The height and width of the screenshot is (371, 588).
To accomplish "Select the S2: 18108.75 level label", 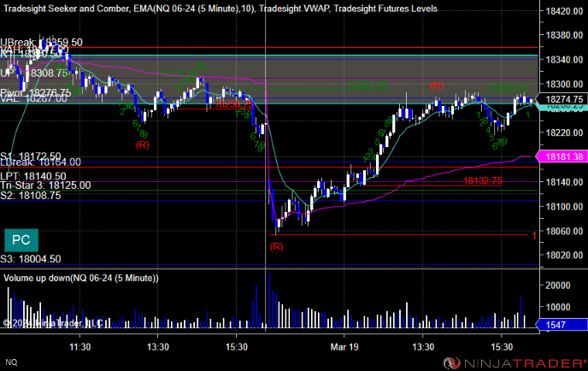I will click(31, 195).
